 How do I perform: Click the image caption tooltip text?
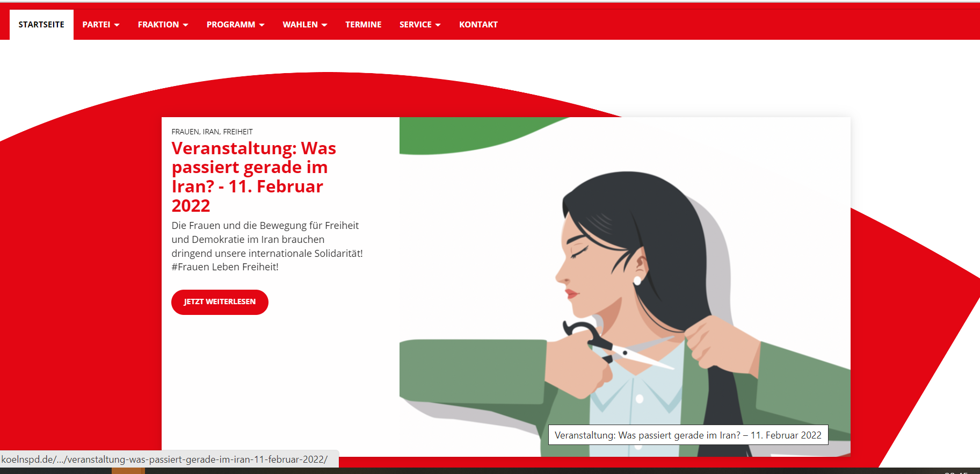click(x=688, y=435)
